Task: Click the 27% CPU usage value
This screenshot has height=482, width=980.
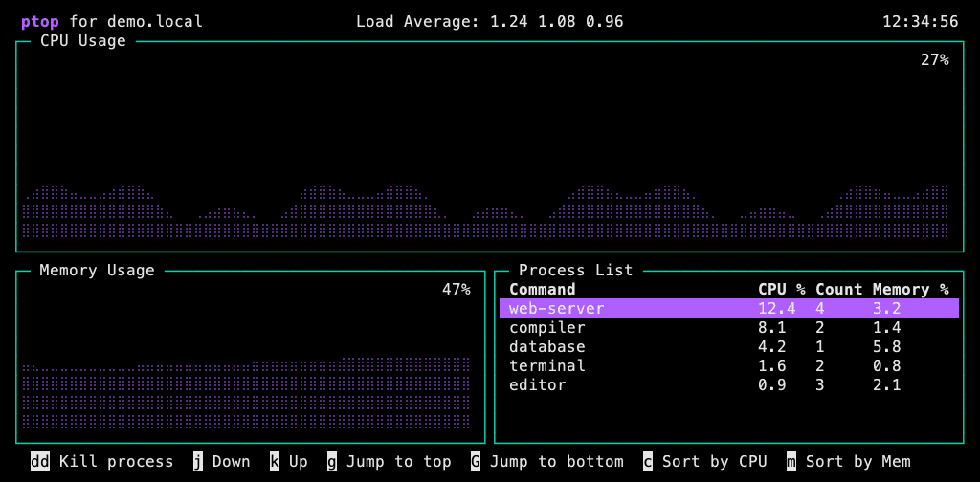Action: pyautogui.click(x=934, y=60)
